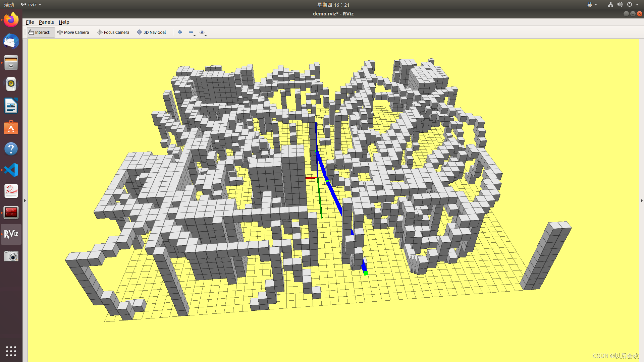Click the RViz dock icon
644x362 pixels.
[11, 234]
